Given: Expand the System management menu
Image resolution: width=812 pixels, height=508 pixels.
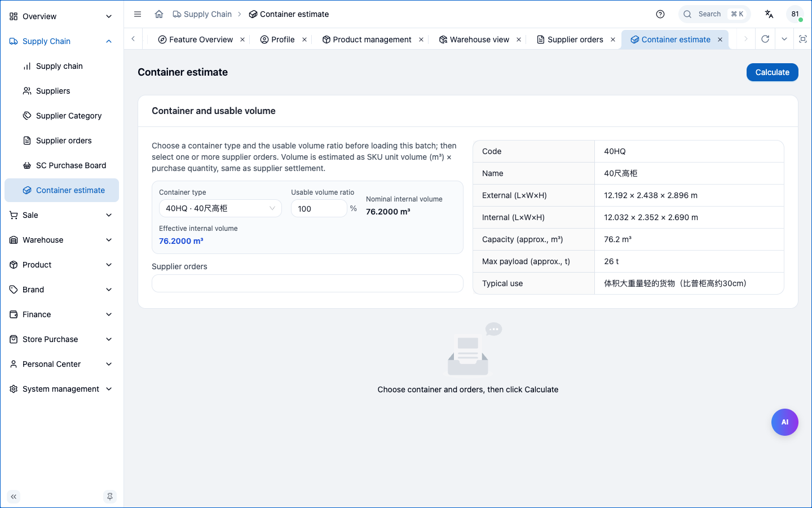Looking at the screenshot, I should pyautogui.click(x=61, y=389).
